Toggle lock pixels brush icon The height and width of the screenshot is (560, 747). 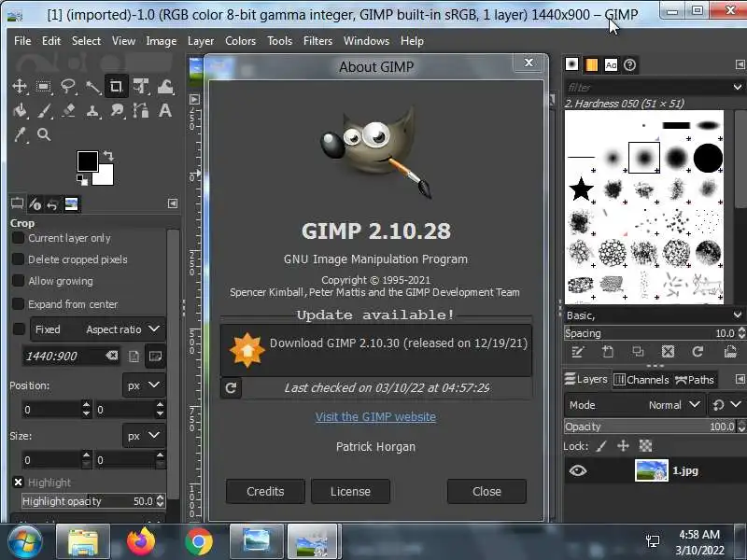601,446
